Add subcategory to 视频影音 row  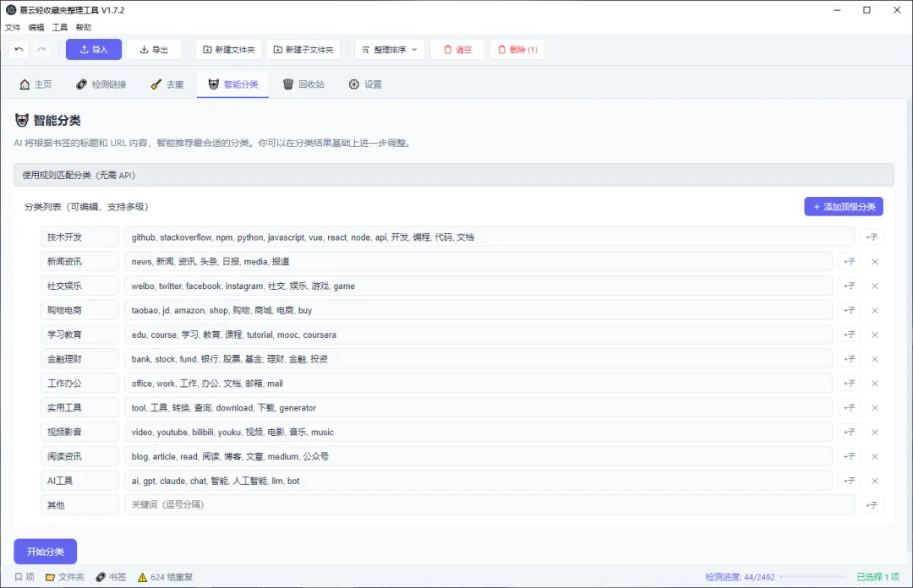pos(850,432)
